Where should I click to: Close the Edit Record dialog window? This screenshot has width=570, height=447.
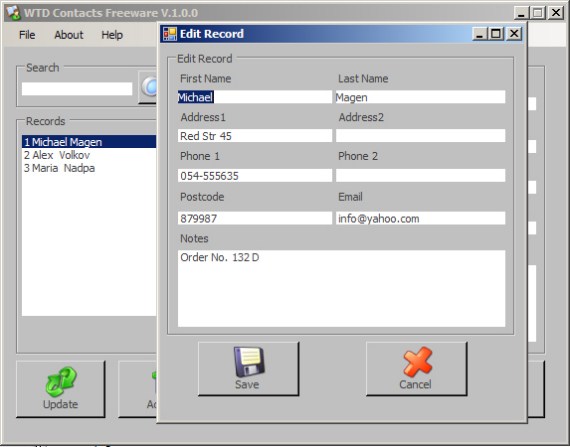(x=514, y=34)
